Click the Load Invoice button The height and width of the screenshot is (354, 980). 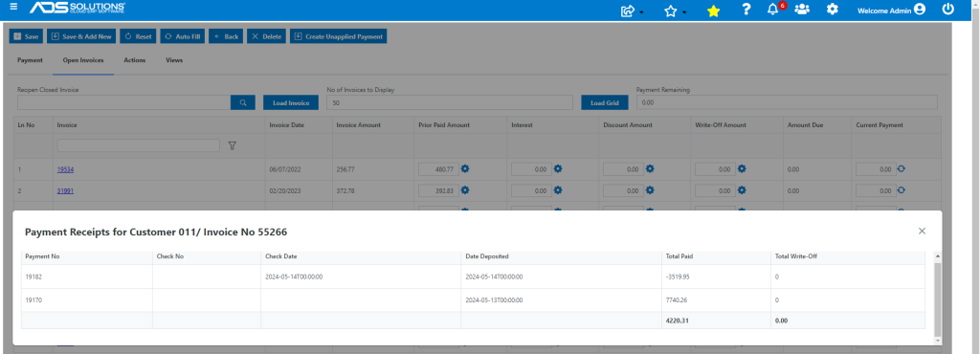(x=291, y=102)
